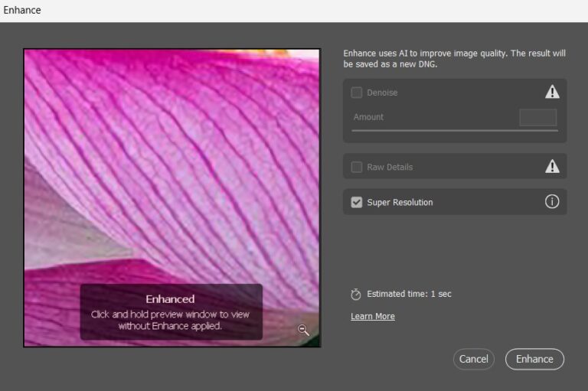The width and height of the screenshot is (588, 391).
Task: Click the stopwatch icon beside Estimated time
Action: tap(355, 295)
